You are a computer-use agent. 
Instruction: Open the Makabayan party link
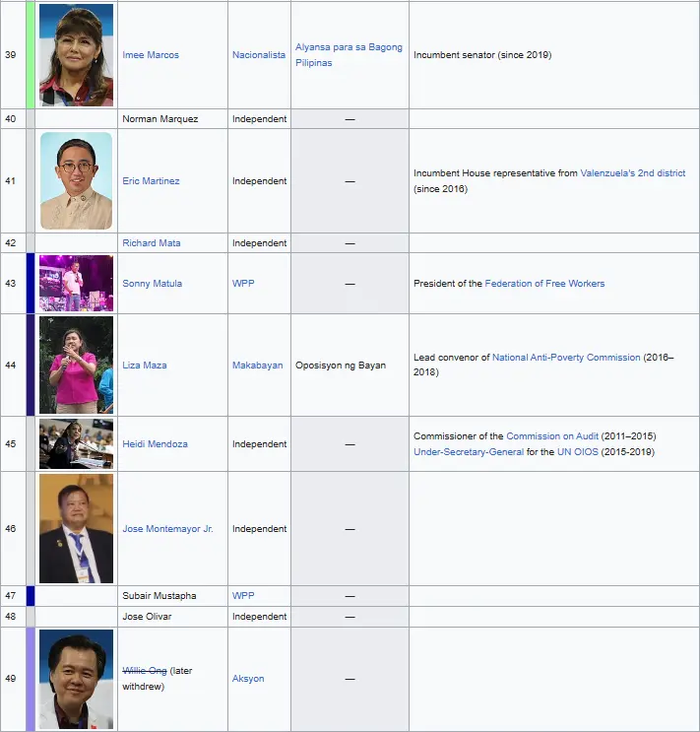click(258, 366)
